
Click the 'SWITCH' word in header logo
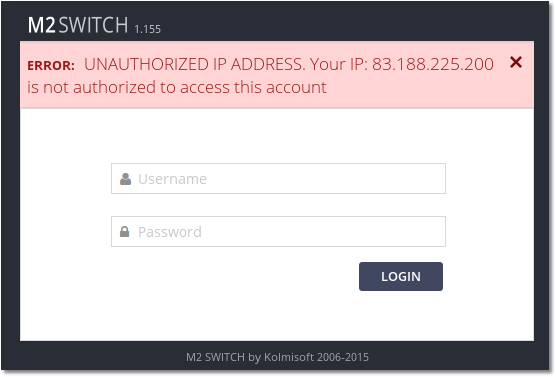click(93, 25)
